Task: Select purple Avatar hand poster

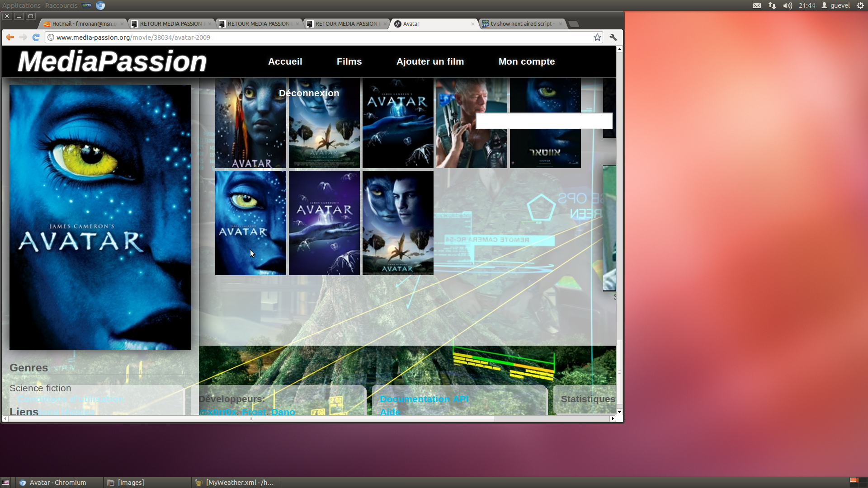Action: tap(324, 223)
